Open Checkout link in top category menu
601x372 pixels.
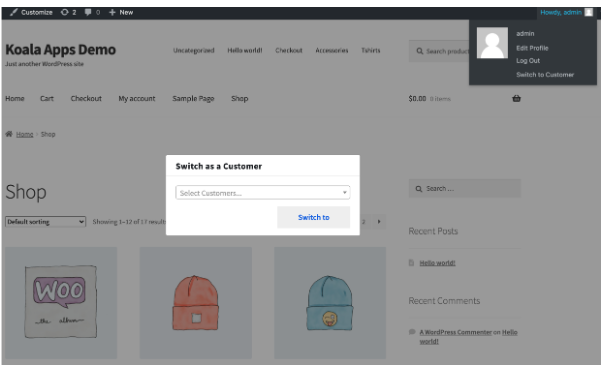tap(289, 50)
